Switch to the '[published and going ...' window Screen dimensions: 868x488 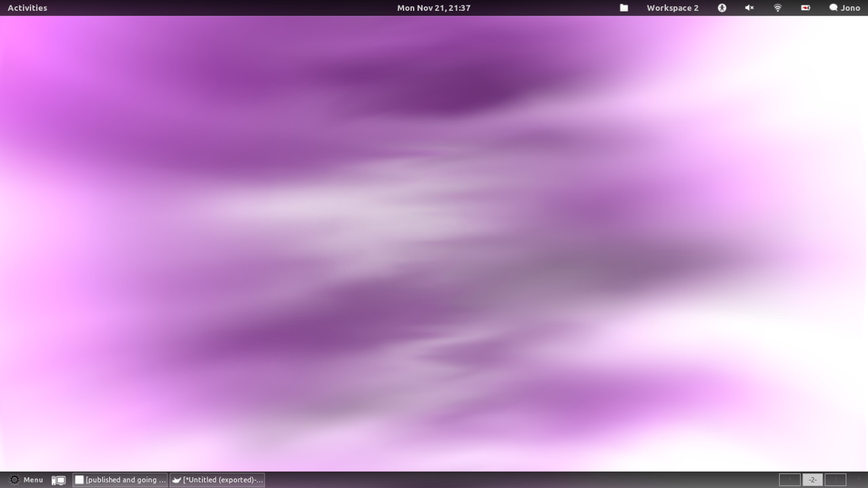coord(120,480)
